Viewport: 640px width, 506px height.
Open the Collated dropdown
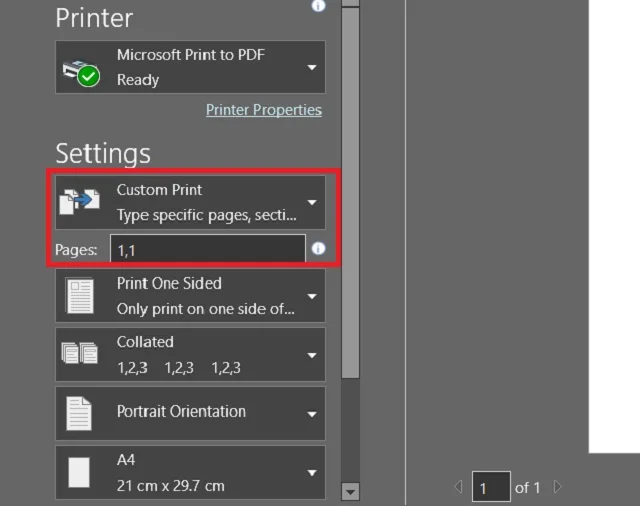coord(190,355)
